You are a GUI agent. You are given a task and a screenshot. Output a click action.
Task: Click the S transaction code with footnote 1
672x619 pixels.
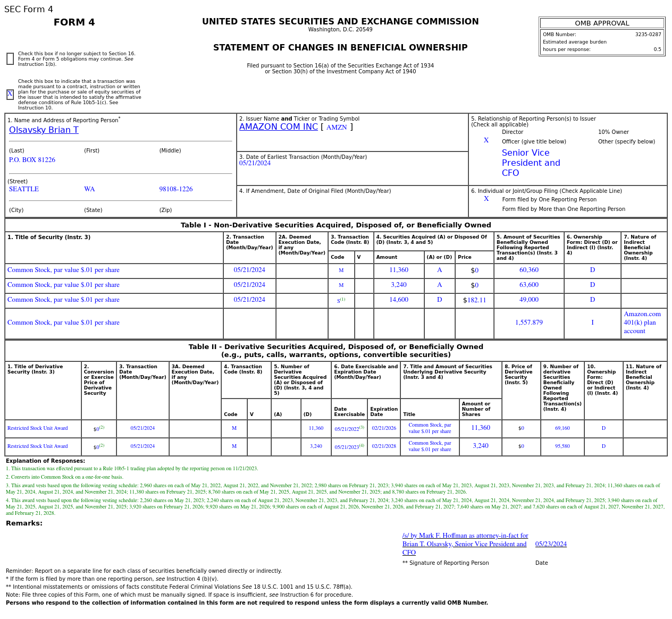tap(341, 301)
